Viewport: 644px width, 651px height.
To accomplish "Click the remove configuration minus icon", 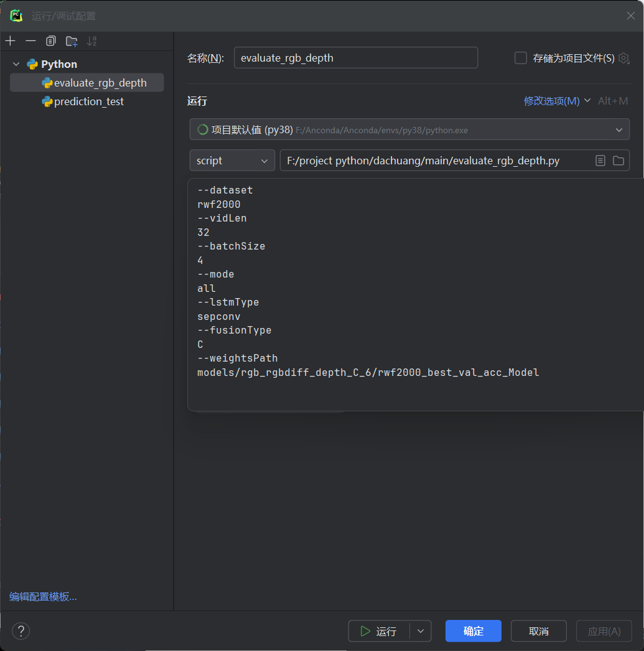I will (30, 41).
